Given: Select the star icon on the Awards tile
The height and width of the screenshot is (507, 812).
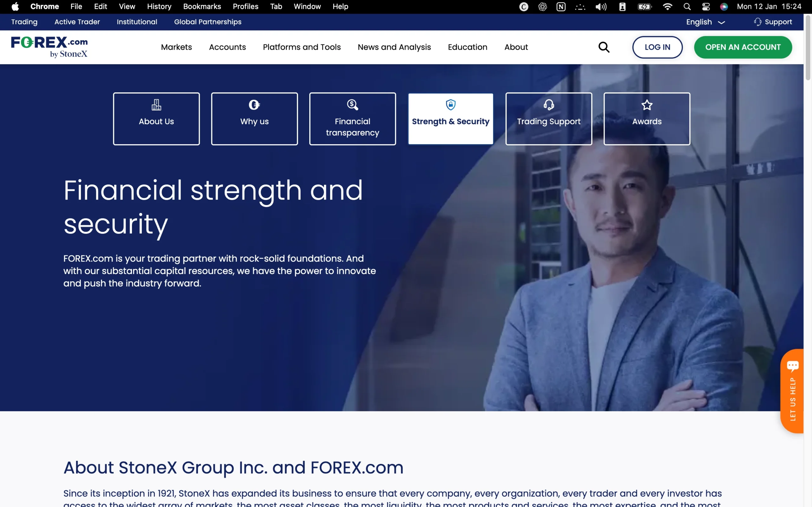Looking at the screenshot, I should 646,105.
